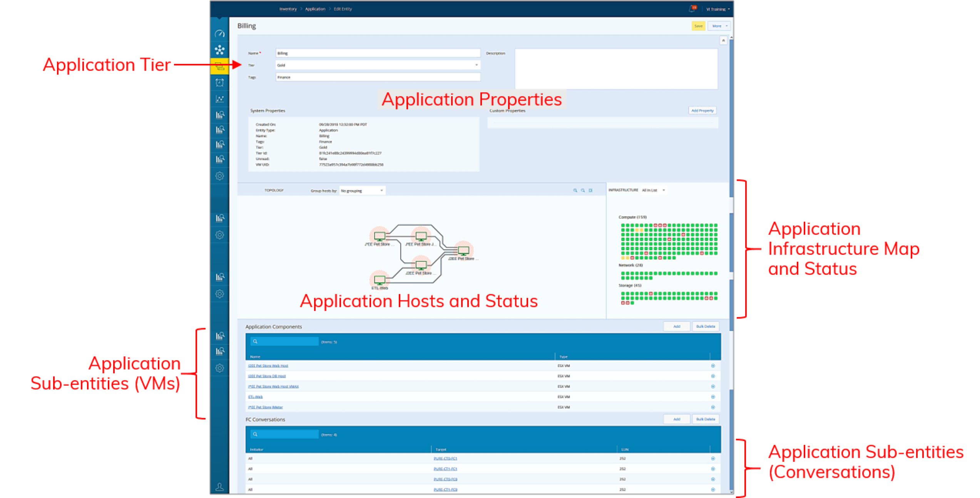This screenshot has width=980, height=498.
Task: Open the Infrastructure All in List dropdown
Action: click(x=653, y=190)
